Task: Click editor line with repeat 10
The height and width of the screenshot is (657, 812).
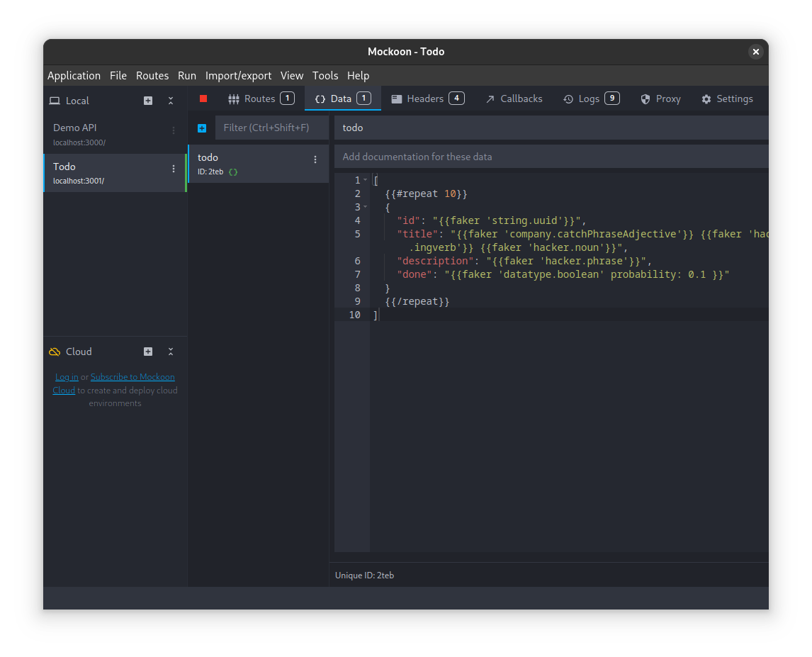Action: pos(427,193)
